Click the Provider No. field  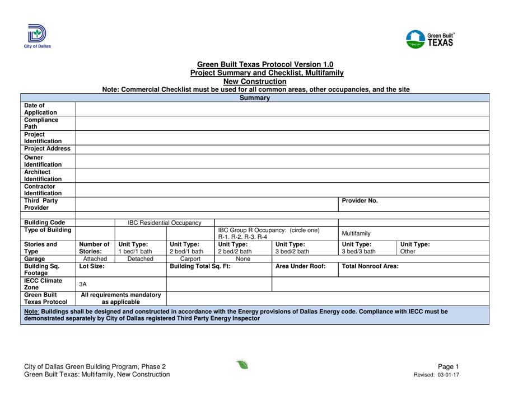(x=414, y=204)
